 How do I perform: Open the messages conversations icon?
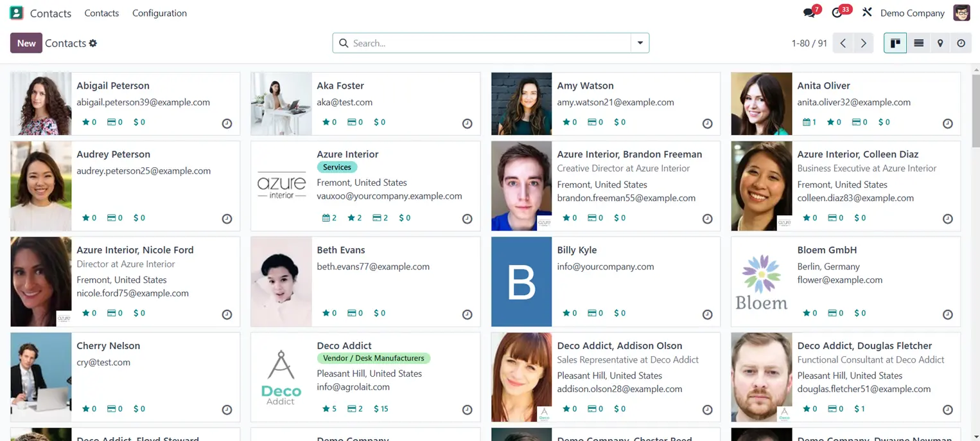[809, 13]
